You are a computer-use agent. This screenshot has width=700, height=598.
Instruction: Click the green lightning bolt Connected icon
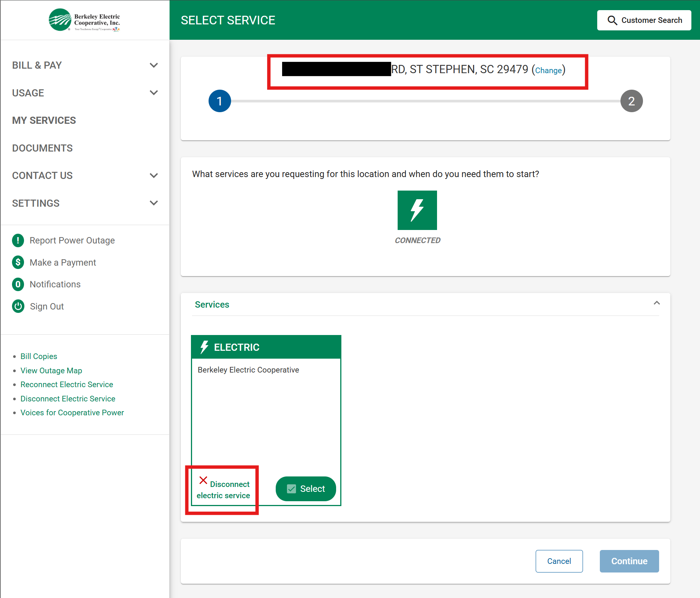417,210
